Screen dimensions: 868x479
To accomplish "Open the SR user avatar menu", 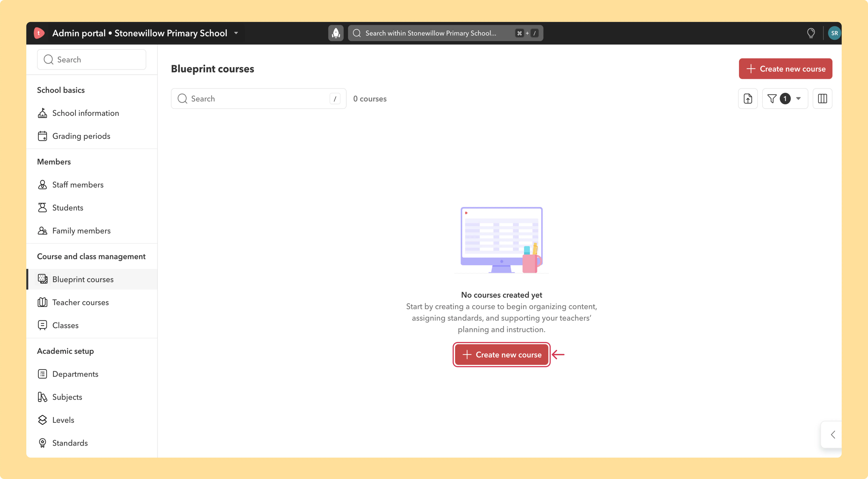I will (x=834, y=33).
